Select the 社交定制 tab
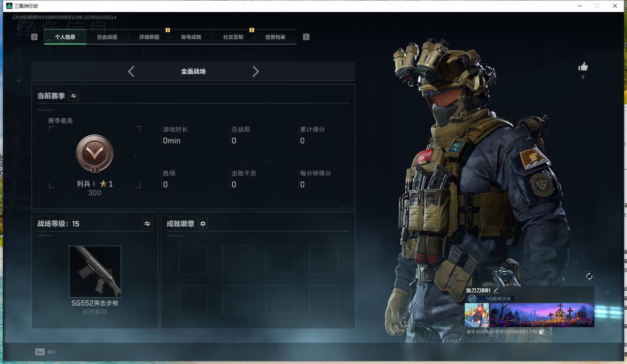The image size is (627, 364). pos(233,37)
